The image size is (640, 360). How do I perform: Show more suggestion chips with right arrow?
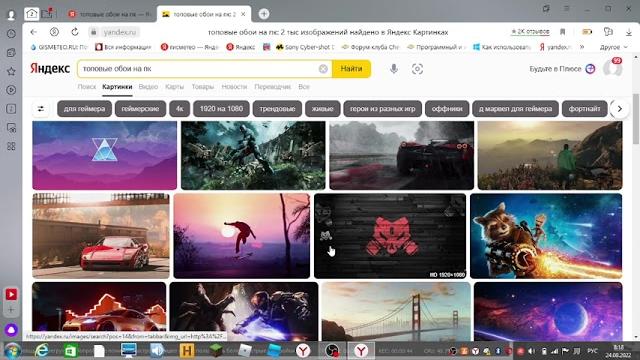tap(620, 109)
